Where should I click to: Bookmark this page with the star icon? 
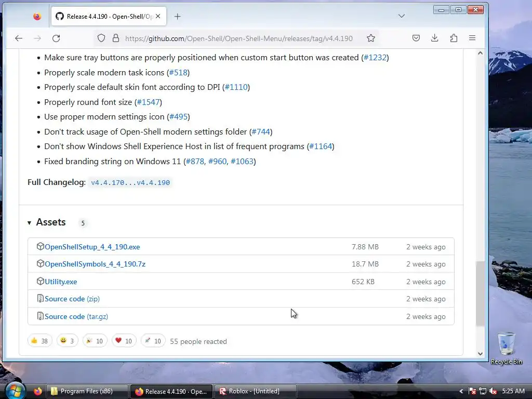371,38
